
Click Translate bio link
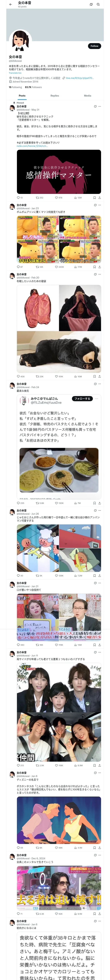[x=15, y=73]
